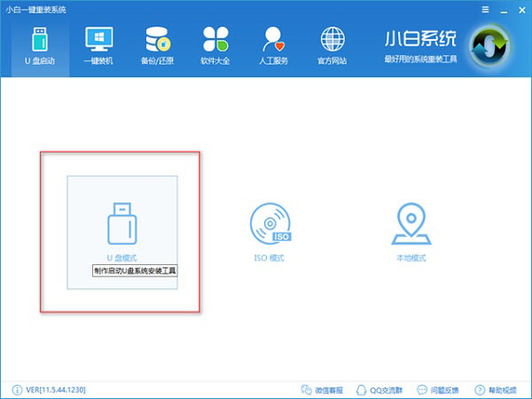Image resolution: width=532 pixels, height=399 pixels.
Task: Join the QQ交流群 group
Action: click(379, 390)
